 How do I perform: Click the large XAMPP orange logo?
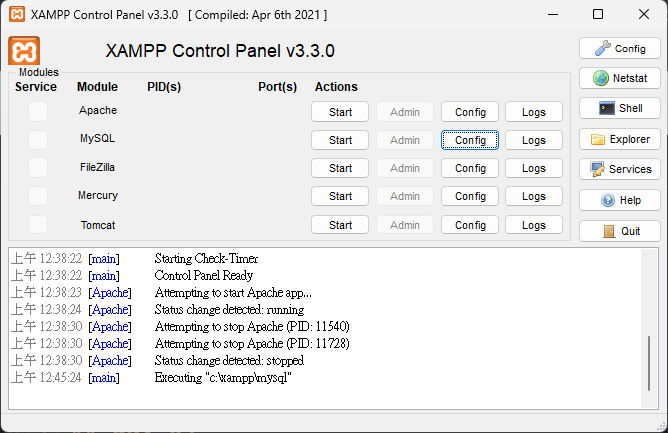tap(24, 51)
